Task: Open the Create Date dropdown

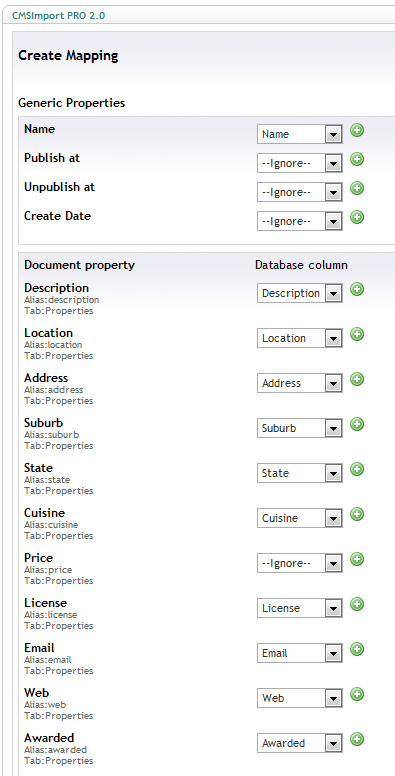Action: [x=299, y=221]
